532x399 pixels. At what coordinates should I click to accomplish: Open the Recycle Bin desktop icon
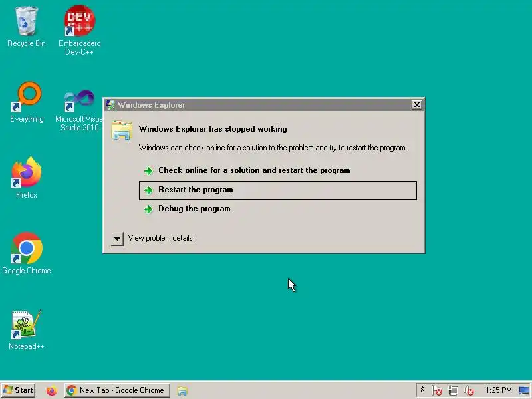coord(26,27)
